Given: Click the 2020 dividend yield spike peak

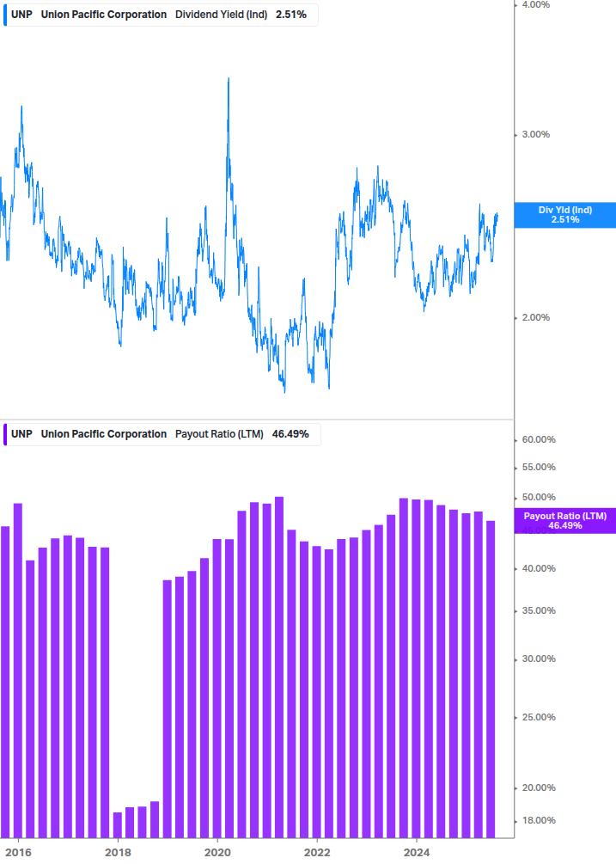Looking at the screenshot, I should pyautogui.click(x=229, y=79).
